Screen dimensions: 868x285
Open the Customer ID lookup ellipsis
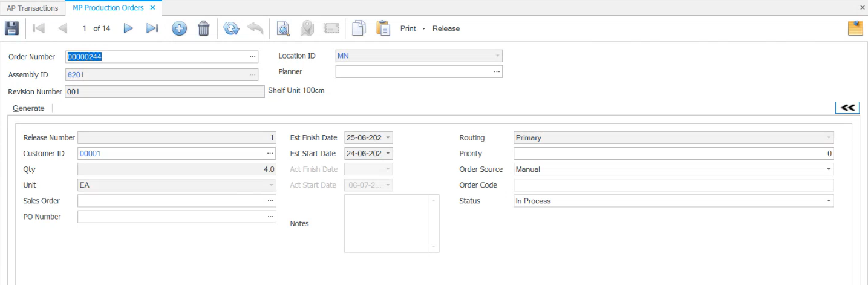pyautogui.click(x=270, y=154)
